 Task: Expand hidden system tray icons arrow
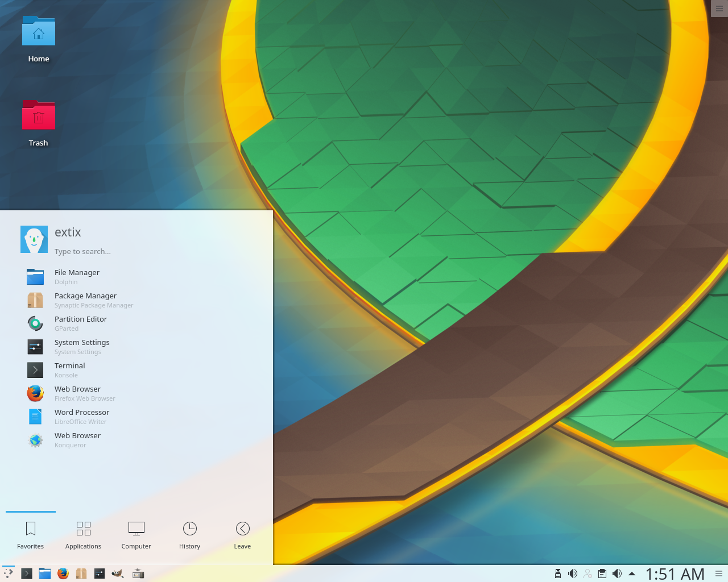click(x=632, y=573)
